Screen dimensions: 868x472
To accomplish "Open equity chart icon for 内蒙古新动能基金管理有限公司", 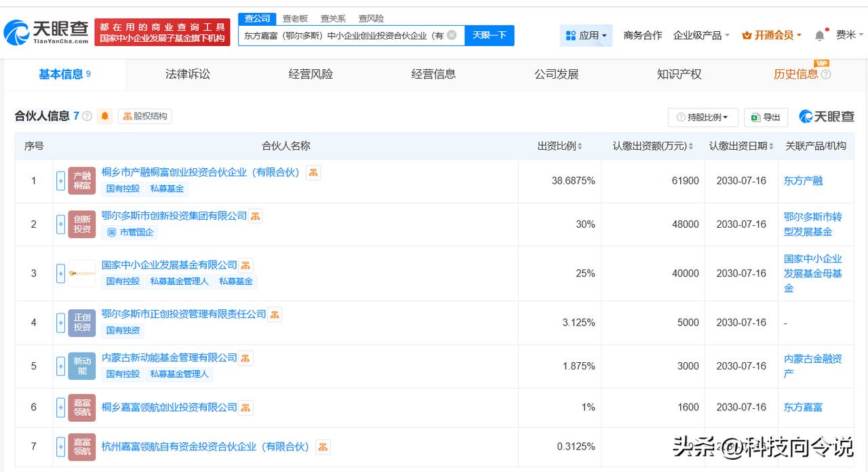I will [x=245, y=357].
